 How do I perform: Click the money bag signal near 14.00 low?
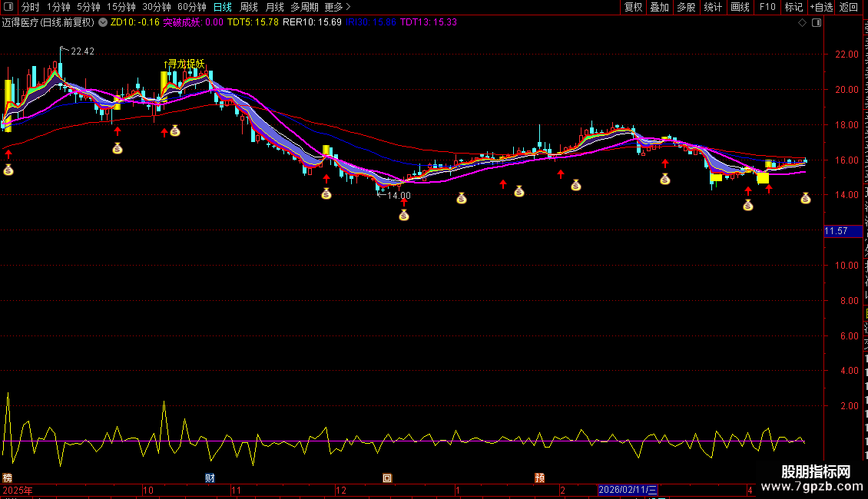click(404, 215)
